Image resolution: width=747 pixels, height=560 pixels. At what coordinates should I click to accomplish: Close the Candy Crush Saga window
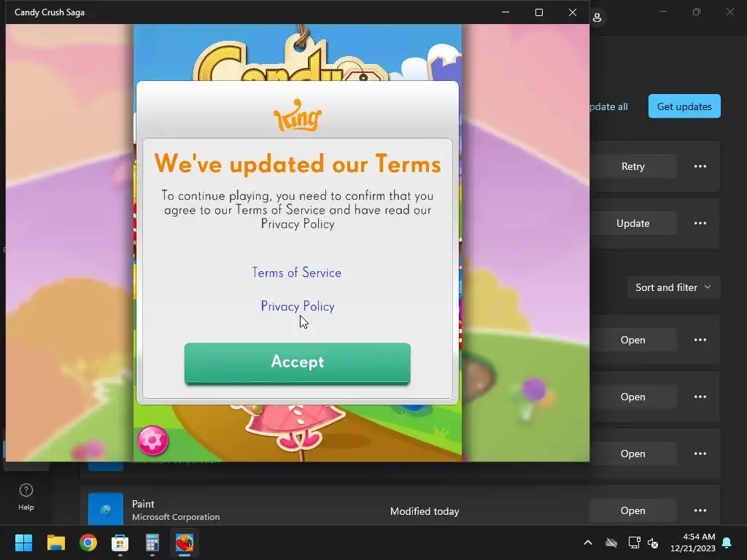[x=573, y=12]
